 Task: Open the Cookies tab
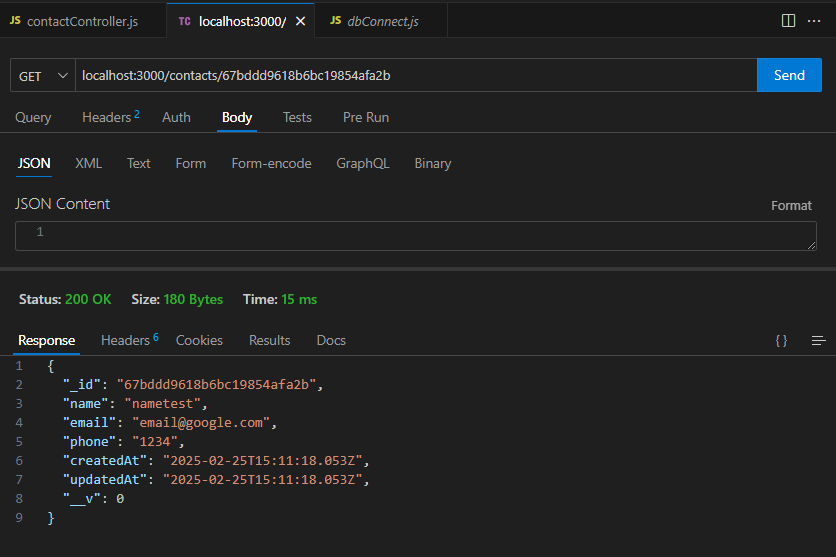(x=199, y=341)
